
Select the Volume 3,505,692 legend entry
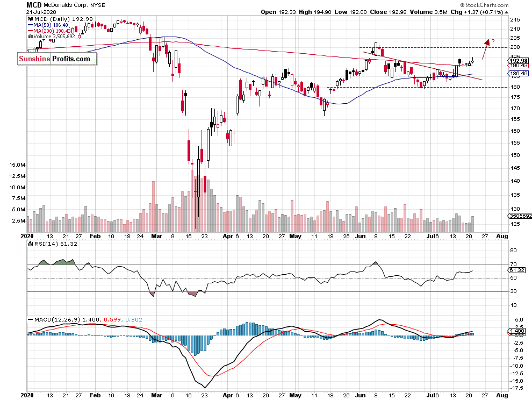pyautogui.click(x=54, y=37)
